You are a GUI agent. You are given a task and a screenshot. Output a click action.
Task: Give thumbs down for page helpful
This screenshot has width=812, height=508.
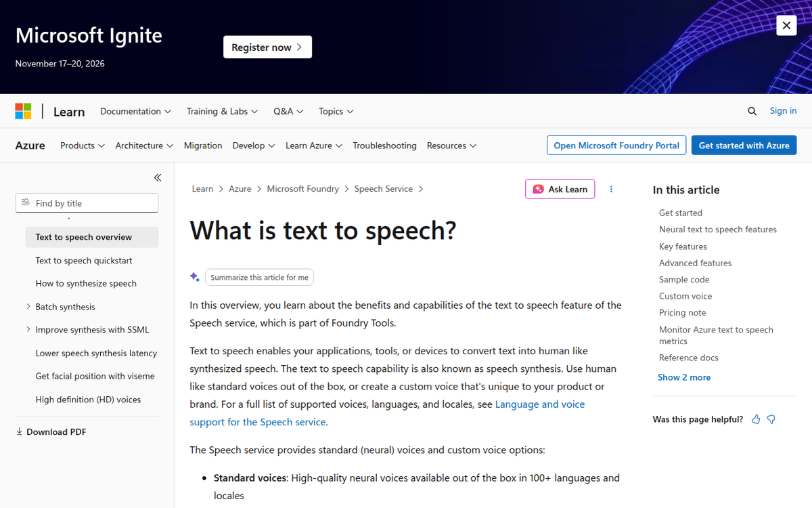771,419
